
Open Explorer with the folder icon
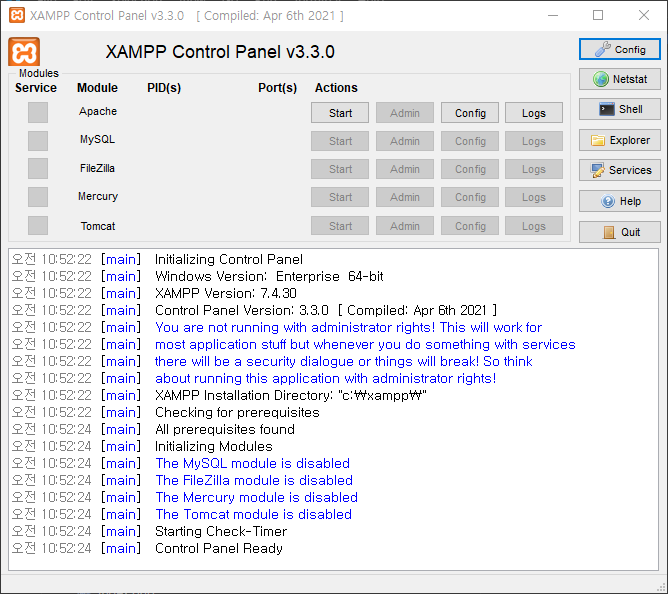tap(619, 140)
